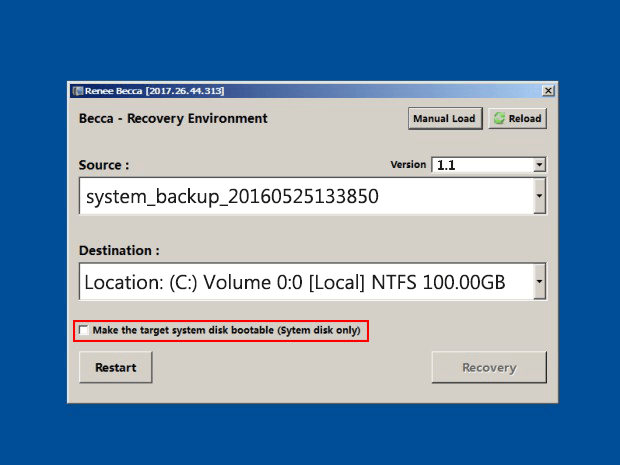
Task: Click the green refresh arrows icon
Action: coord(499,118)
